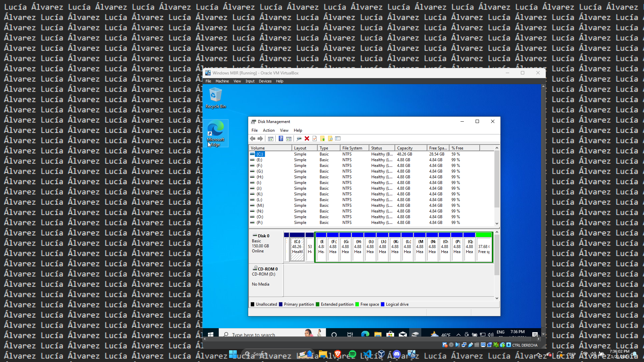The image size is (644, 362).
Task: Click the checklist settings toolbar icon
Action: (338, 139)
